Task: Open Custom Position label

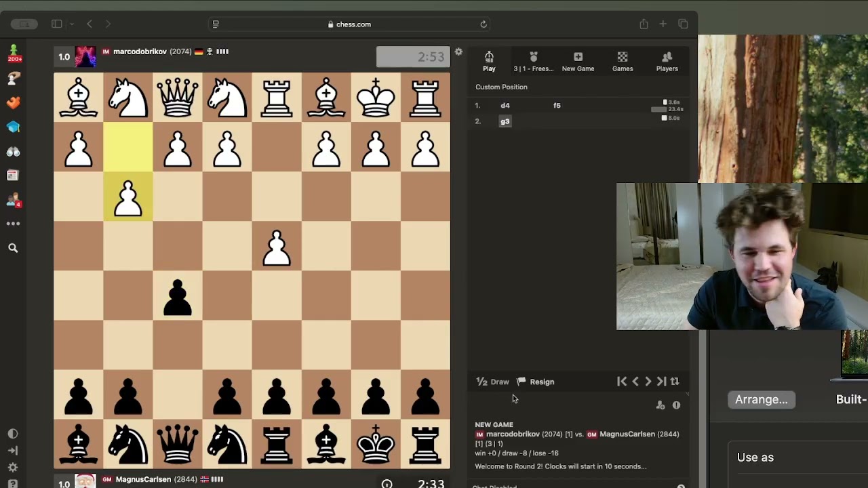Action: pos(501,87)
